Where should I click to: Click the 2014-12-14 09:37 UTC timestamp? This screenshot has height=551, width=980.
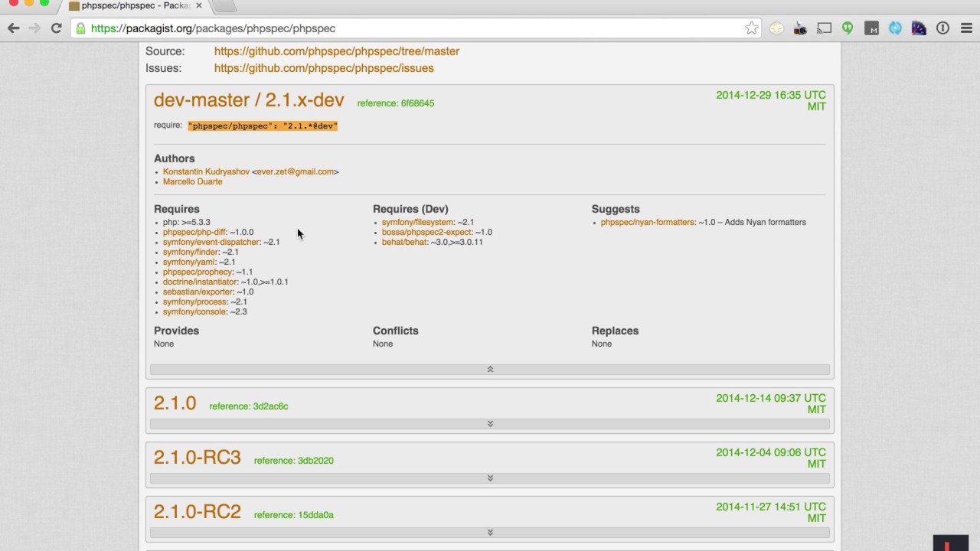pyautogui.click(x=771, y=398)
